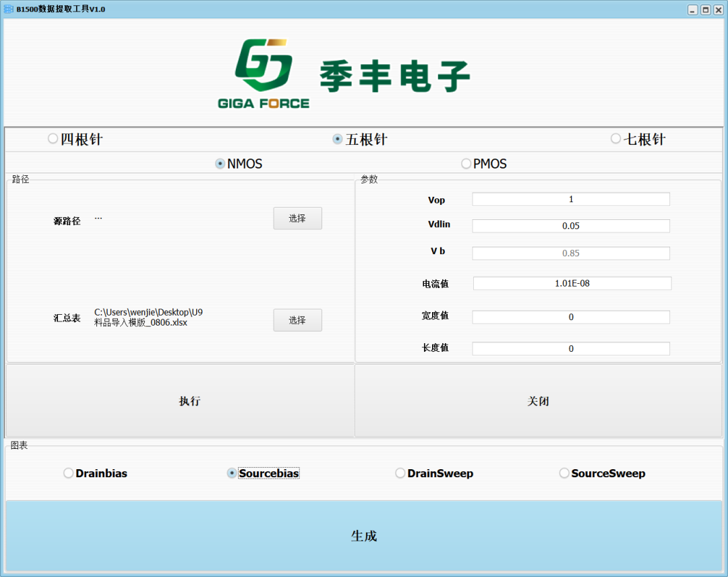The width and height of the screenshot is (728, 577).
Task: Click the 长度值 input field
Action: click(x=571, y=348)
